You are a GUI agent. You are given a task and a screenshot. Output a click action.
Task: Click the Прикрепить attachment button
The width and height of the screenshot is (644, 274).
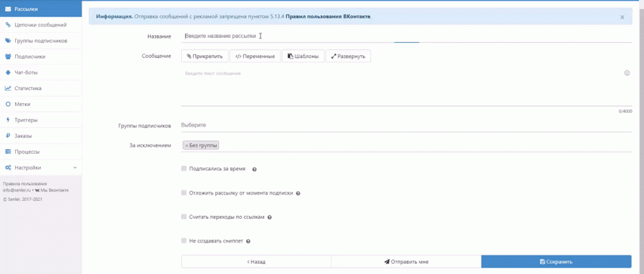pyautogui.click(x=205, y=56)
